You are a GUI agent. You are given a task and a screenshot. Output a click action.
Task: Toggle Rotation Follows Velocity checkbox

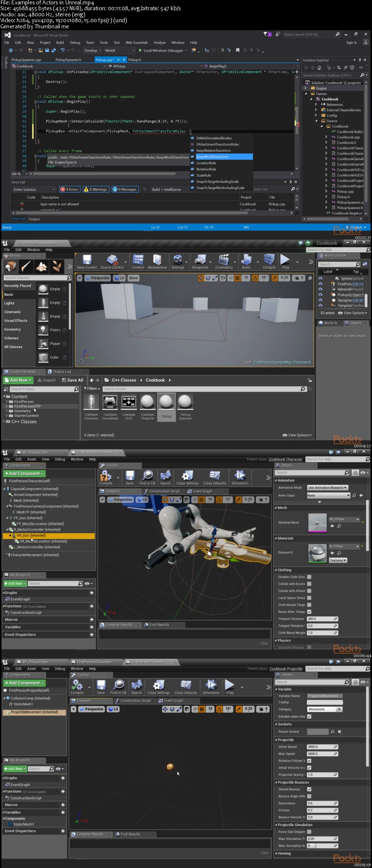pos(309,760)
